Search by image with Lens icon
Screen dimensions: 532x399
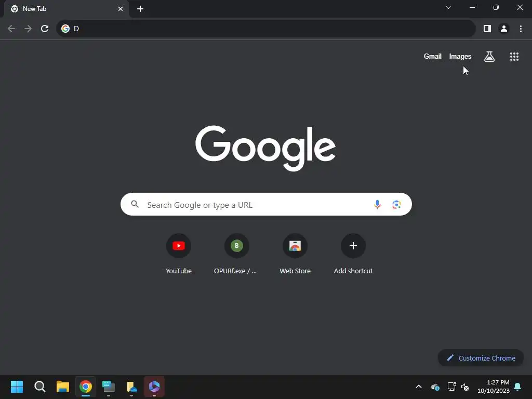[x=396, y=204]
